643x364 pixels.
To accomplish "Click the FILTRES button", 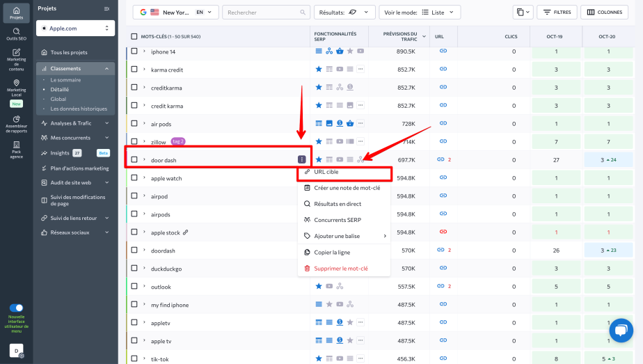I will 556,13.
